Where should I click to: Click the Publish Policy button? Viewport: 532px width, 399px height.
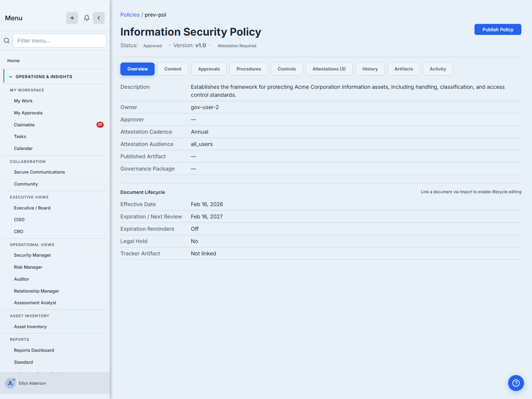click(498, 30)
